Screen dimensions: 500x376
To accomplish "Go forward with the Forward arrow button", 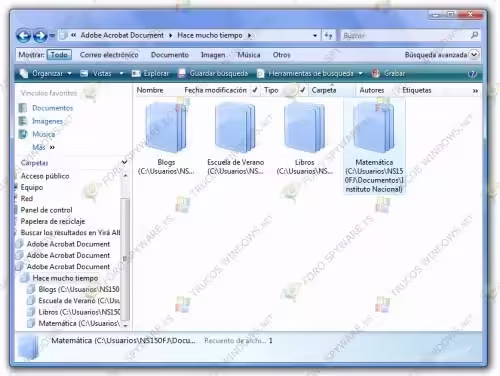I will tap(40, 35).
